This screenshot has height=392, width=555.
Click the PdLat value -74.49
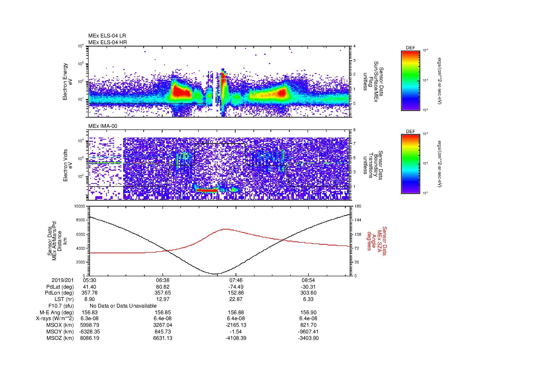pos(236,287)
